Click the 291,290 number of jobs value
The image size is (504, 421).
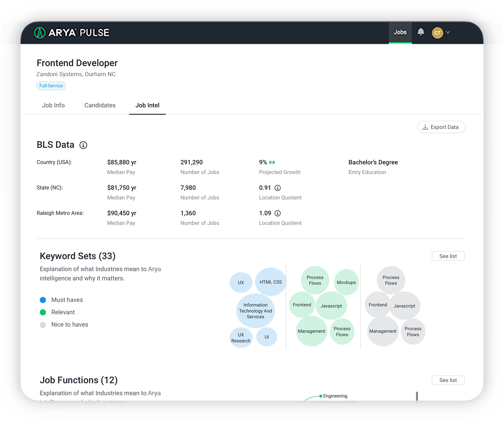pos(192,162)
